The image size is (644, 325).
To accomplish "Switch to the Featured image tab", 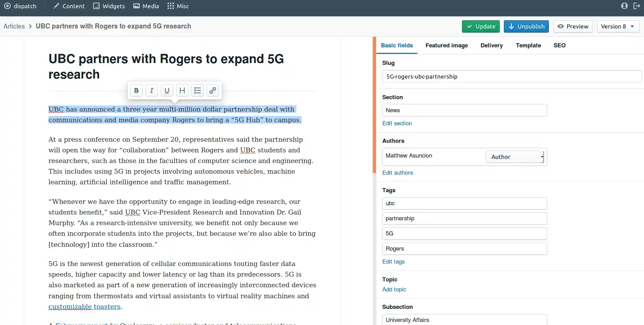I will point(447,45).
